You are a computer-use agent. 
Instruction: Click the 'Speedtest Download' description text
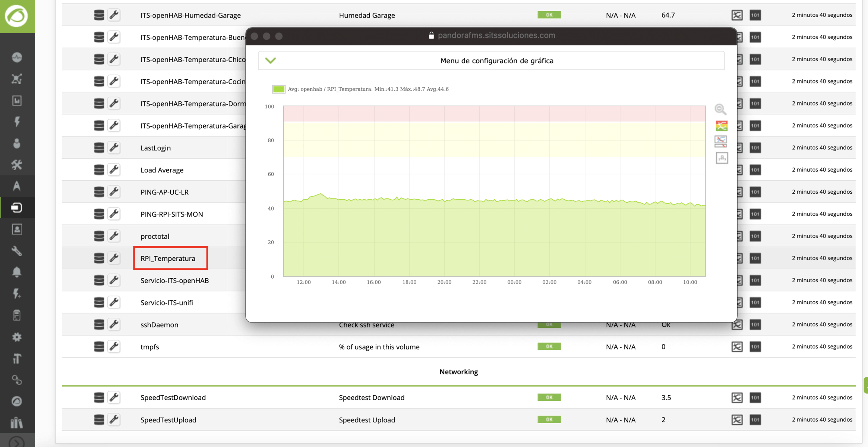[372, 397]
